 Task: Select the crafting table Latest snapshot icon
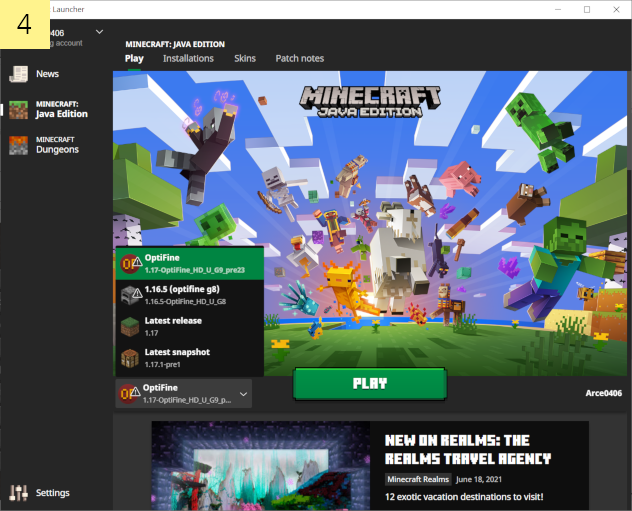130,358
